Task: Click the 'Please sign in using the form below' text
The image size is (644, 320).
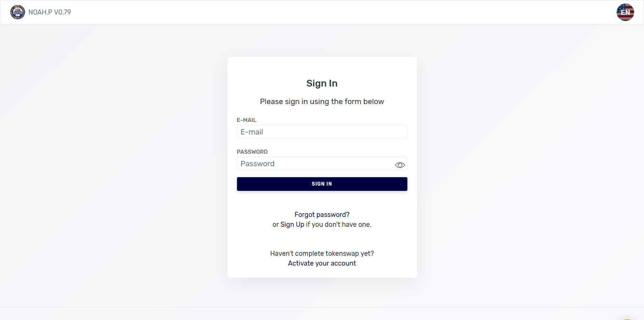Action: pyautogui.click(x=322, y=102)
